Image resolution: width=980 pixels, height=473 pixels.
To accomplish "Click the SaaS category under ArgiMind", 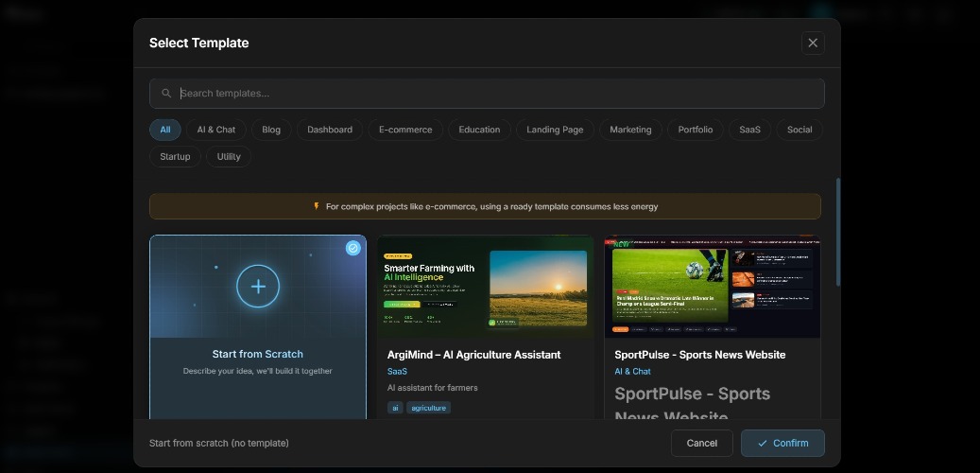I will (397, 372).
